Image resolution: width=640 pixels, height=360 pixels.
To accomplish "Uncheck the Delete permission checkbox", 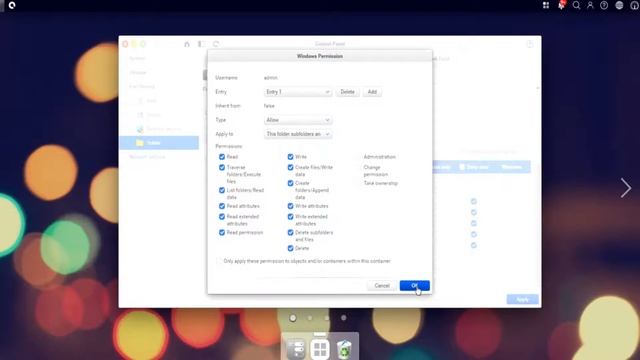I will [290, 248].
